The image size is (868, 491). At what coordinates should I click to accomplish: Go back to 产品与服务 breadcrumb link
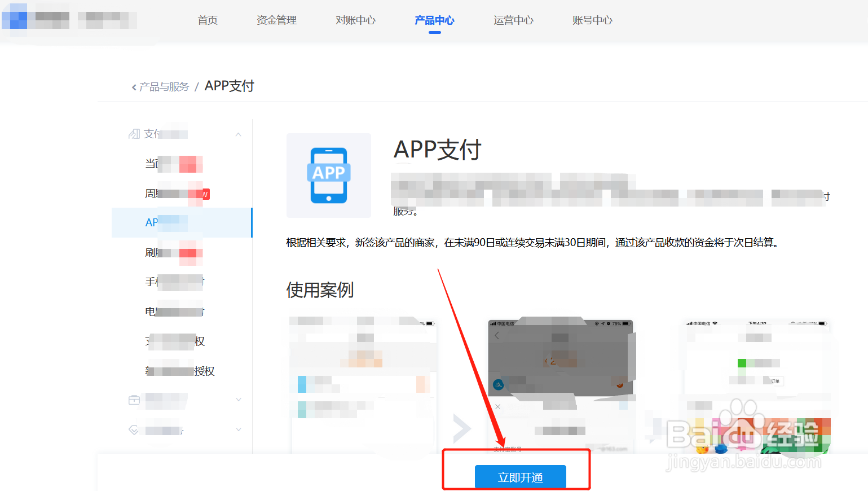point(164,87)
